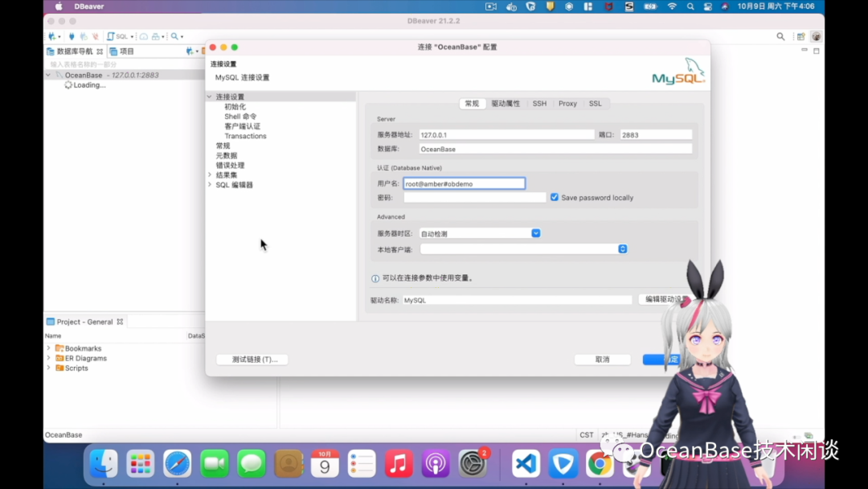868x489 pixels.
Task: Click the password input field
Action: point(474,197)
